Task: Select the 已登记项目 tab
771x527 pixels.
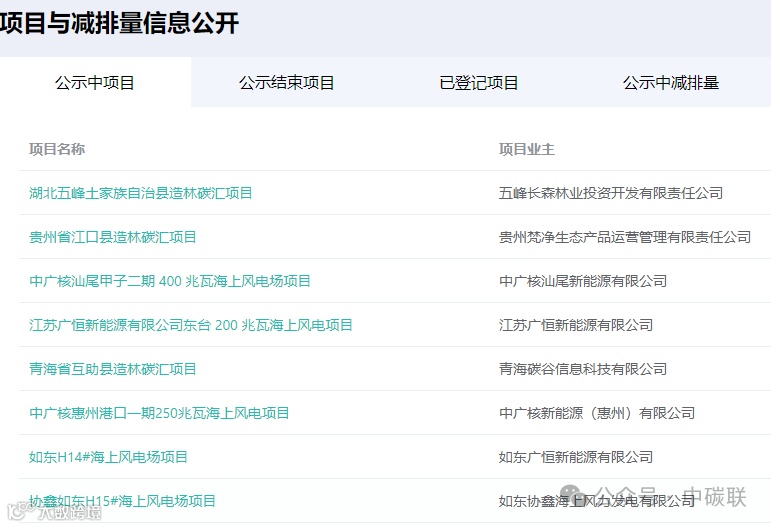Action: pyautogui.click(x=478, y=83)
